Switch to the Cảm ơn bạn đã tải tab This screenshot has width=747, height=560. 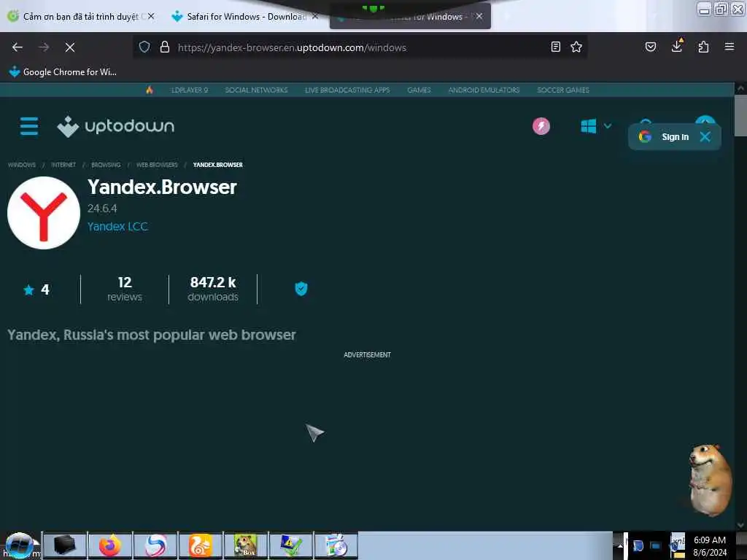tap(81, 17)
